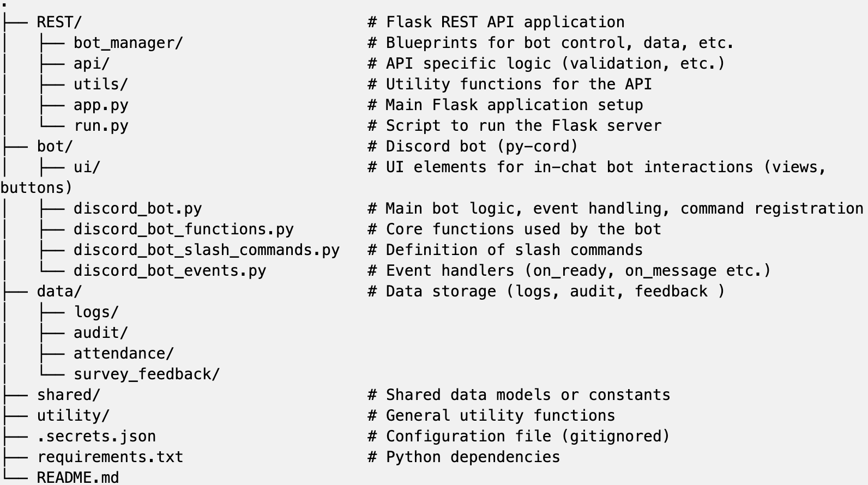Click the README.md entry

tap(77, 477)
